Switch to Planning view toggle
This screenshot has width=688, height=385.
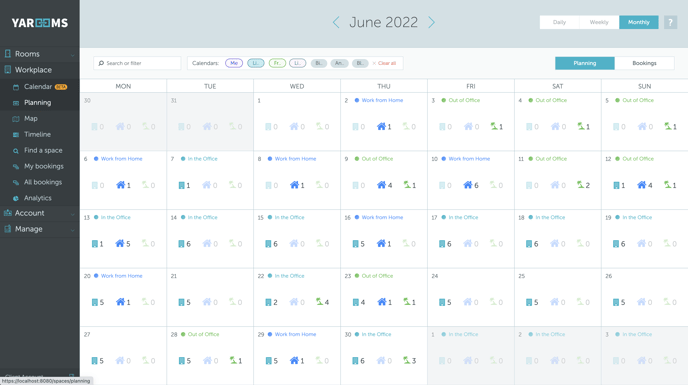tap(584, 63)
